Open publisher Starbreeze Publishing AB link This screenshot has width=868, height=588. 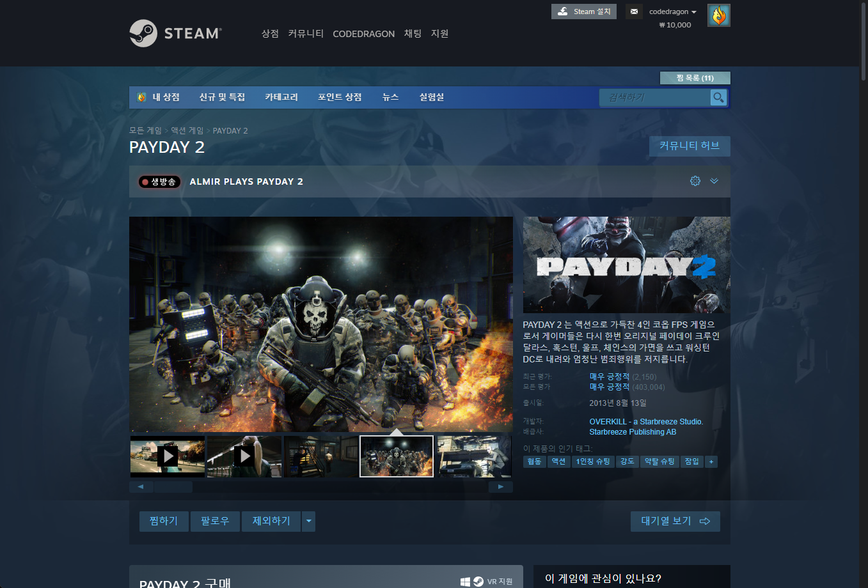pos(633,432)
